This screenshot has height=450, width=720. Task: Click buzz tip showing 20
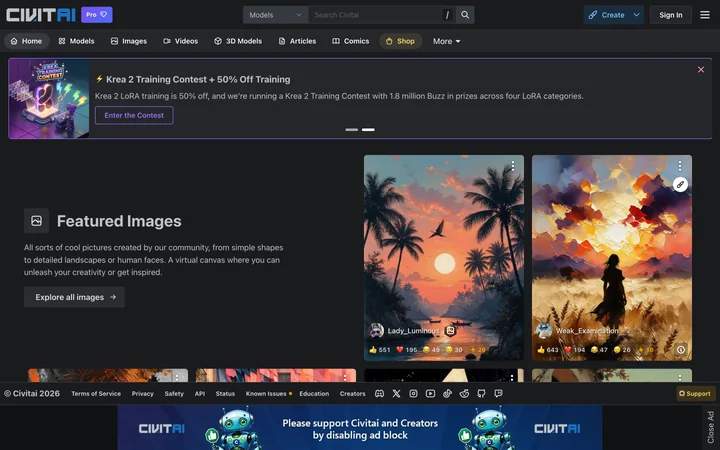478,349
